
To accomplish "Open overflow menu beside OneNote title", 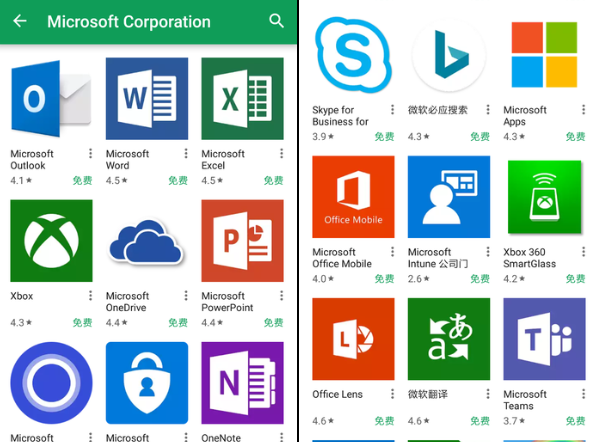I will (x=282, y=437).
